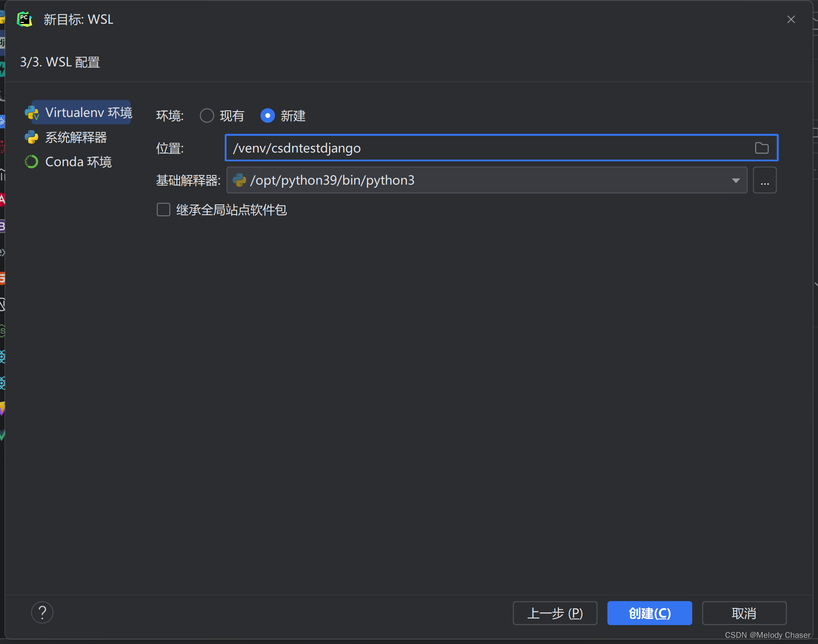Click the 上一步(P) button
The height and width of the screenshot is (644, 818).
[555, 613]
